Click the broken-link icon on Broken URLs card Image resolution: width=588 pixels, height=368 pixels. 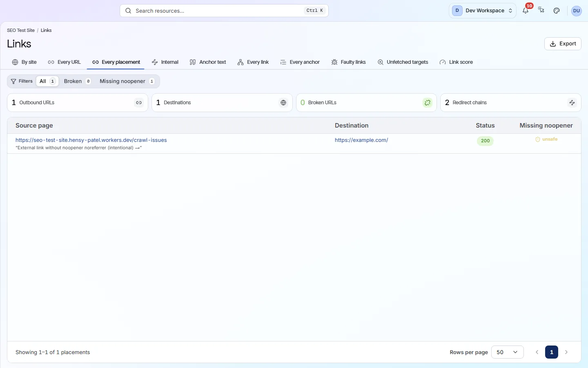coord(428,103)
